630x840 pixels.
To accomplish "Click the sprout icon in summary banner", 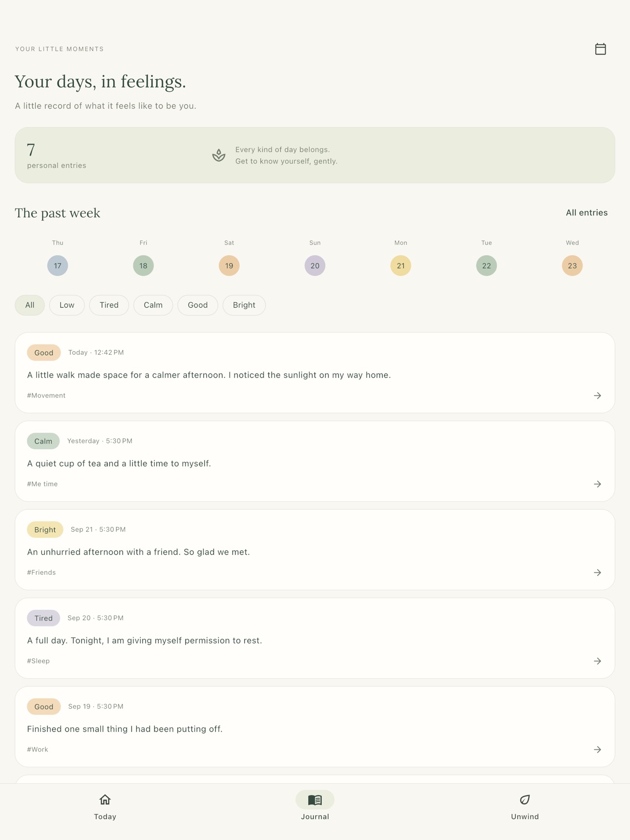I will click(x=219, y=155).
